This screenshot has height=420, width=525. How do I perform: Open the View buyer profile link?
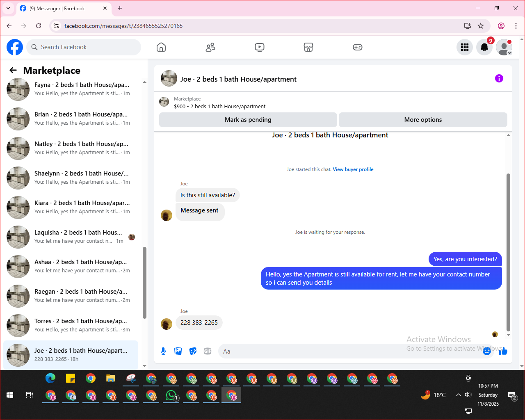(353, 169)
